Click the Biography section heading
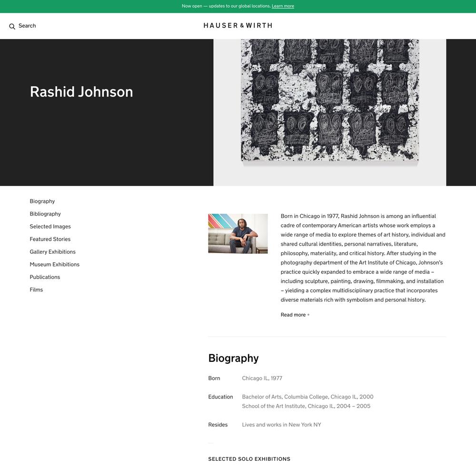Viewport: 476px width, 476px height. [x=233, y=358]
